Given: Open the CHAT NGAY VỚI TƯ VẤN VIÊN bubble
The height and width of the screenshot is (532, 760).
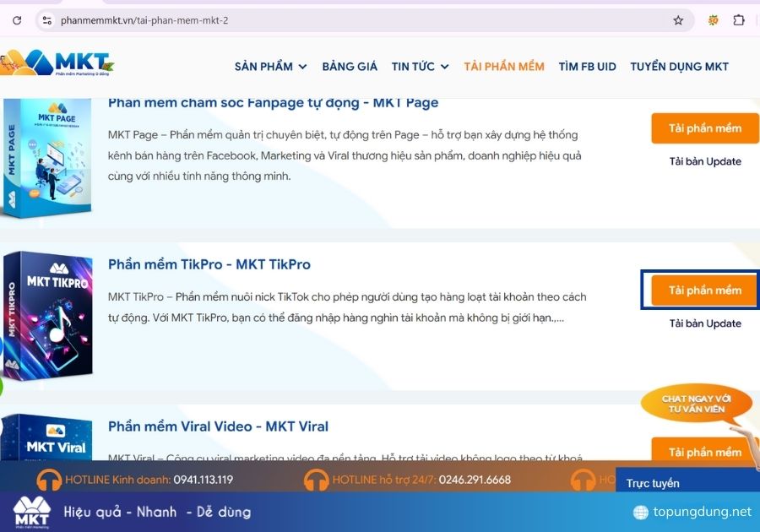Looking at the screenshot, I should tap(696, 404).
